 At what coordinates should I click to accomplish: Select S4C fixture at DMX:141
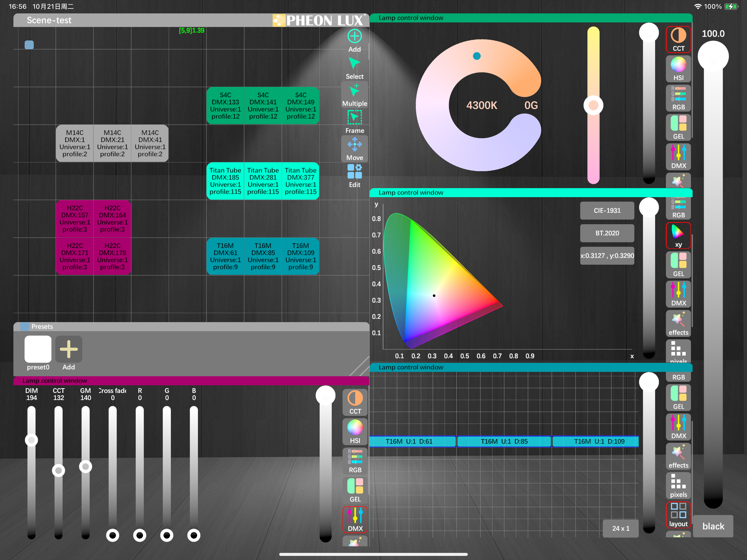[263, 106]
